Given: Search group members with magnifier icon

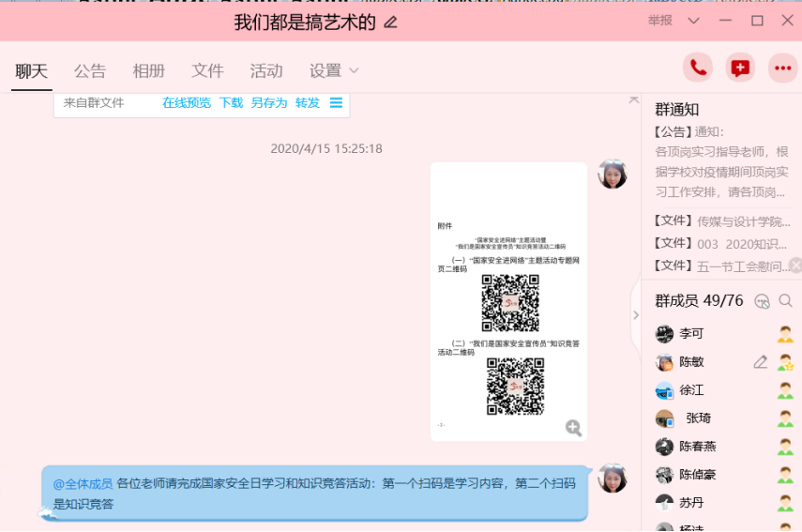Looking at the screenshot, I should (786, 301).
